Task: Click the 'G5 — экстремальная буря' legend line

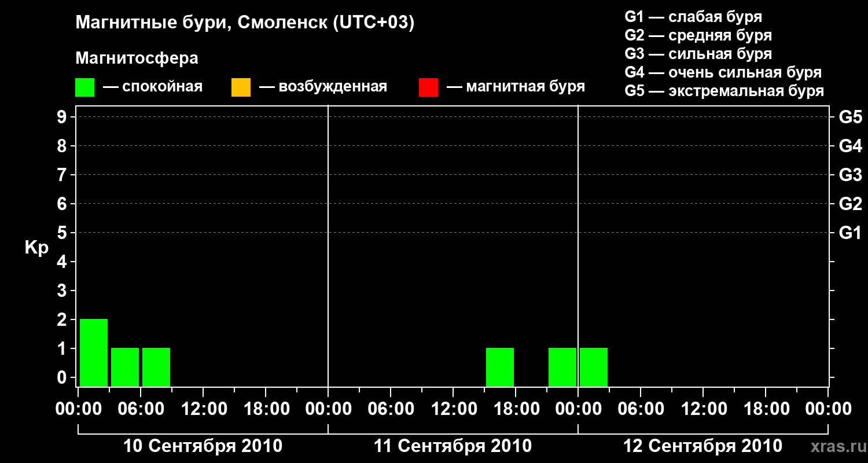Action: [x=724, y=91]
